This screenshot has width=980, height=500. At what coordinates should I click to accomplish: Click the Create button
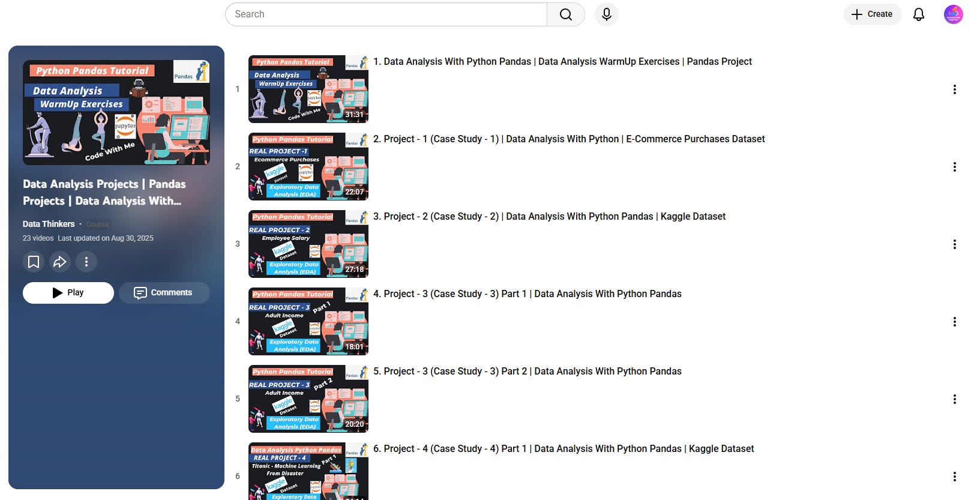pos(873,14)
